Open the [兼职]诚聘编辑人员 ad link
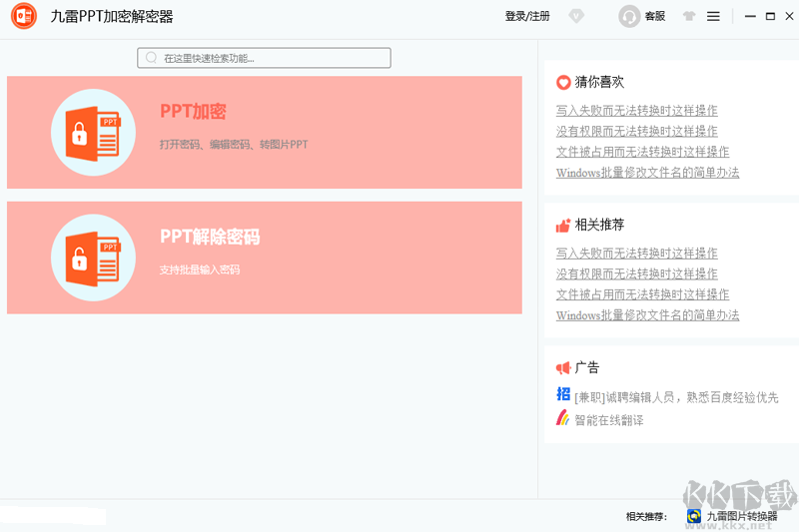Screen dimensions: 799x532 pos(677,397)
